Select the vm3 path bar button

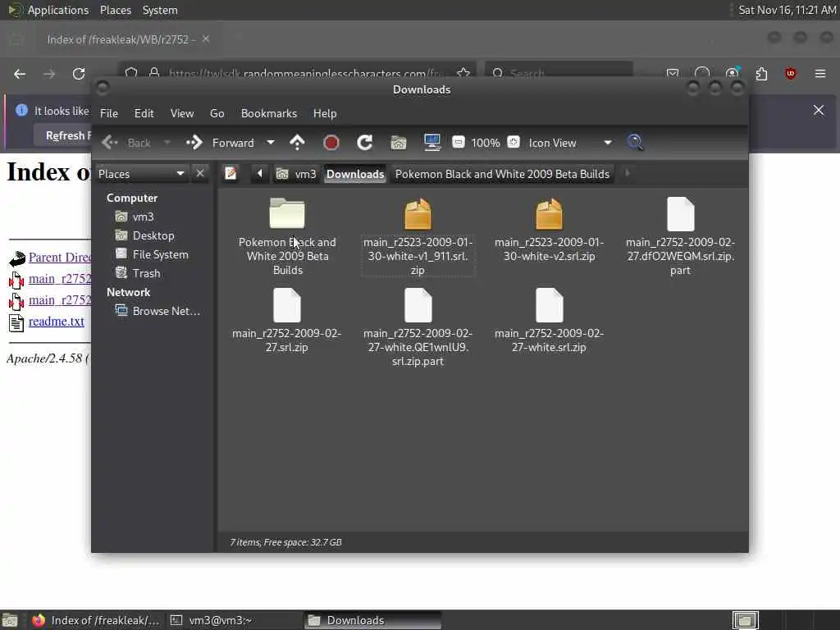tap(295, 174)
